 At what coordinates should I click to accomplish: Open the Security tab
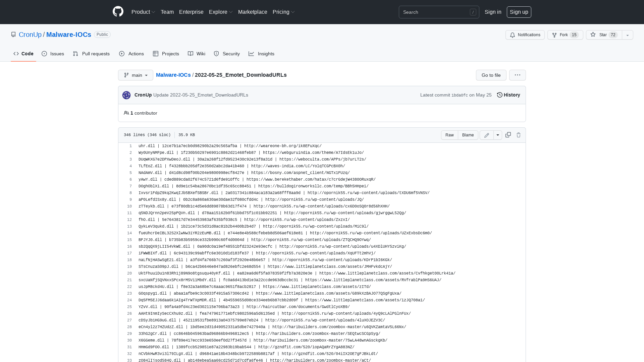(x=227, y=54)
